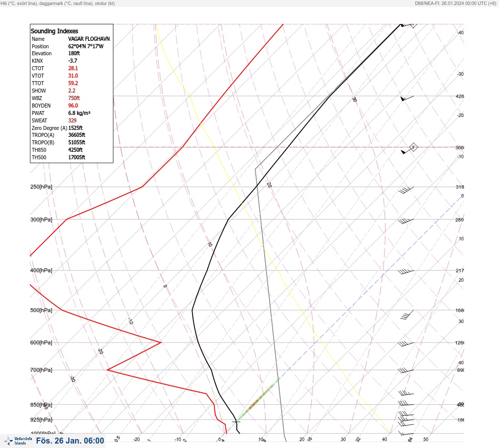This screenshot has width=499, height=448.
Task: Click the TROPO(A) value 36605ft
Action: point(77,135)
